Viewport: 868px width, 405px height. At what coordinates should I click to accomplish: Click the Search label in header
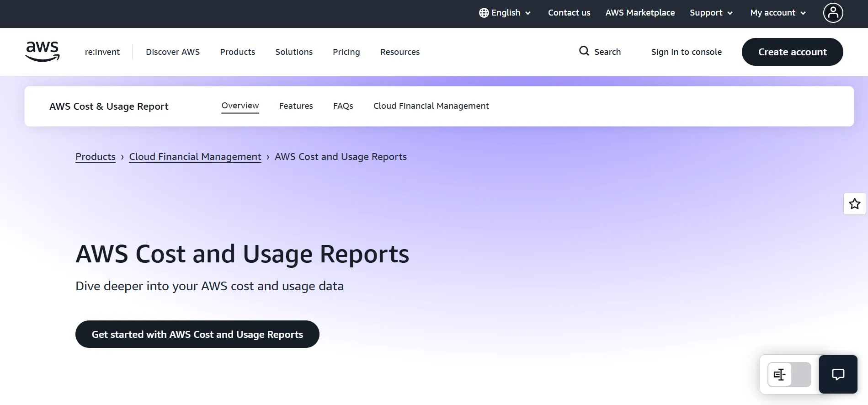click(607, 52)
